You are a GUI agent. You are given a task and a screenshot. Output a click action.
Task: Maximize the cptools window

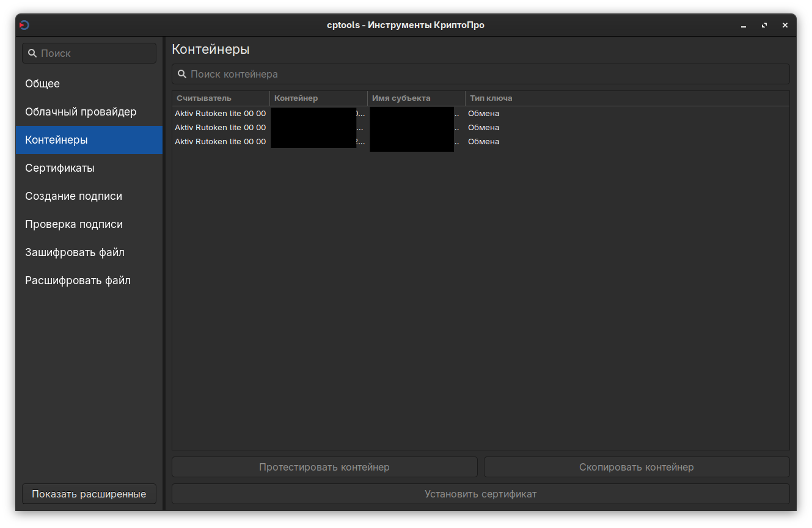(x=764, y=26)
